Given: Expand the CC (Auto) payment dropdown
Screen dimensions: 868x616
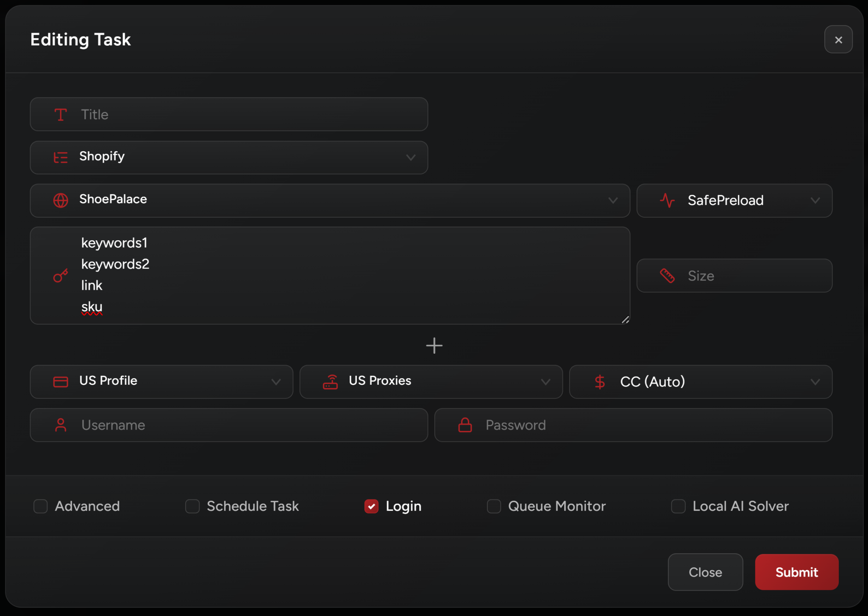Looking at the screenshot, I should click(x=700, y=382).
